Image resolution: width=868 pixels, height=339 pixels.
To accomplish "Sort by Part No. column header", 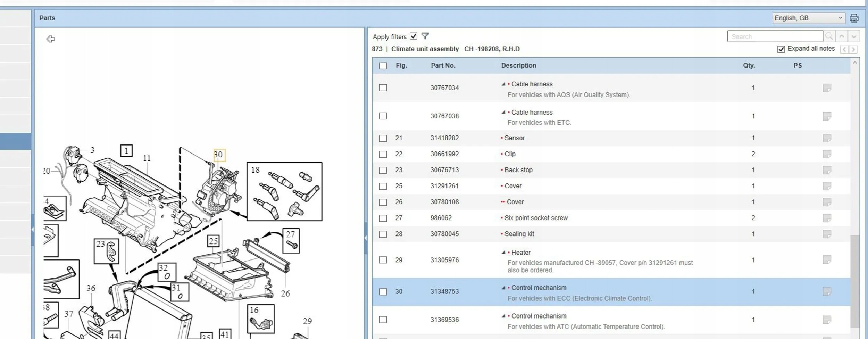I will pyautogui.click(x=443, y=66).
